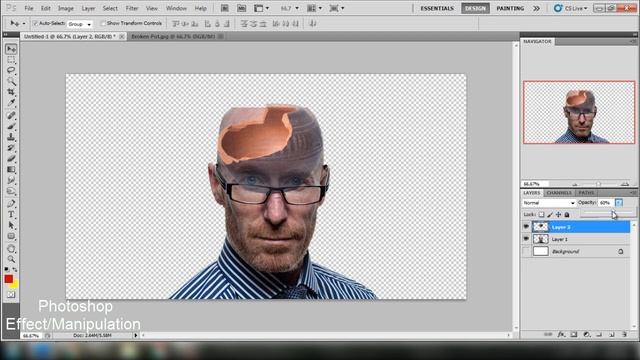Image resolution: width=640 pixels, height=360 pixels.
Task: Select the Move tool in toolbox
Action: point(11,49)
